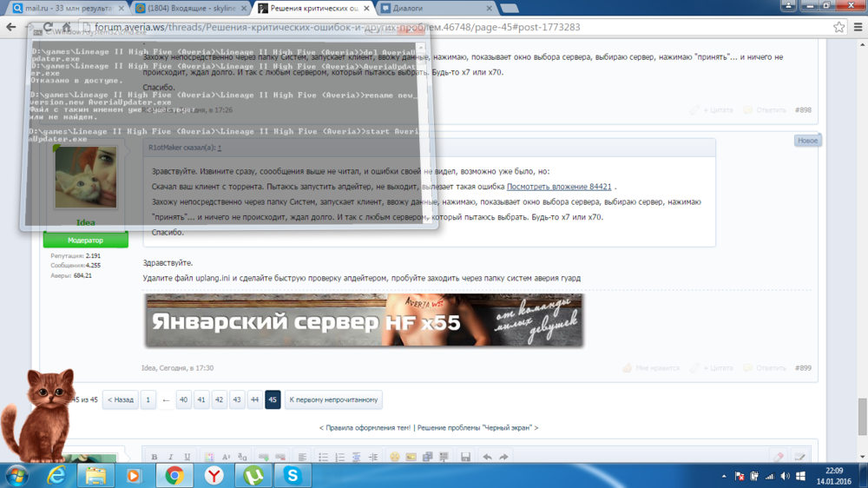
Task: Insert a smiley via the editor emoticon icon
Action: coord(394,457)
